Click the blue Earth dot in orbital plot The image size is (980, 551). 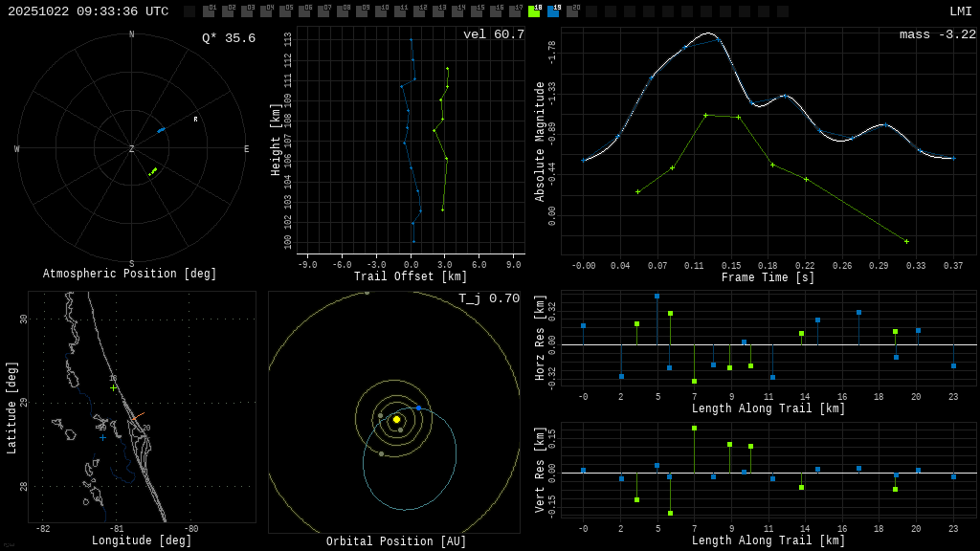point(418,408)
